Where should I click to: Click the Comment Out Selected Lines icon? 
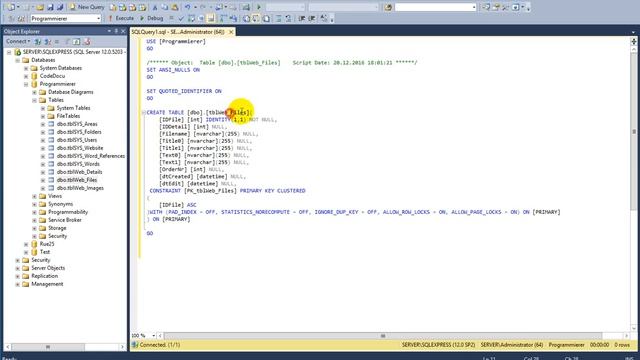(x=279, y=18)
